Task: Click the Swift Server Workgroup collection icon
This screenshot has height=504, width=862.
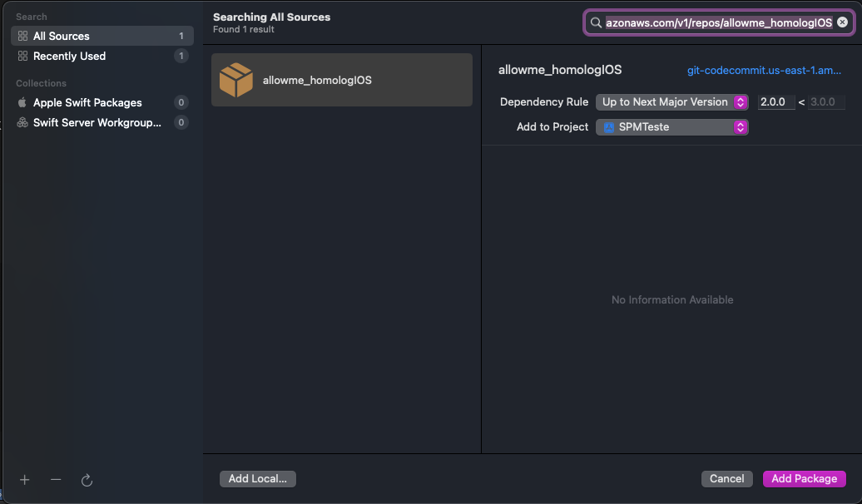Action: [22, 122]
